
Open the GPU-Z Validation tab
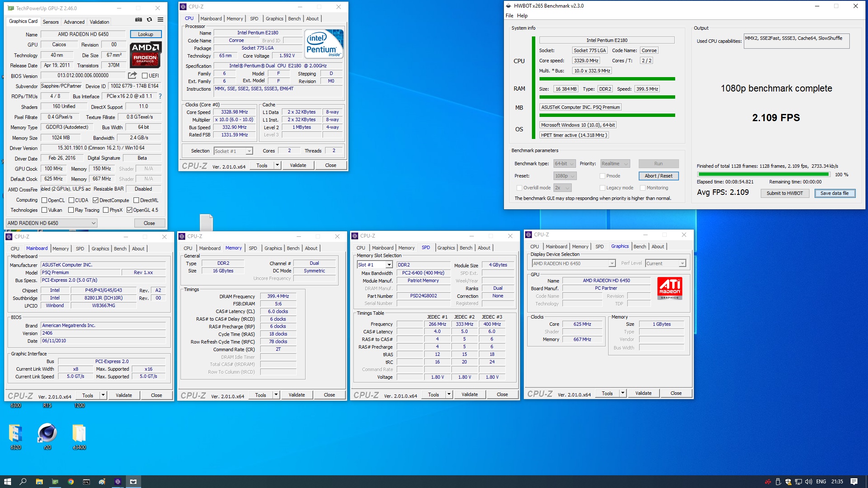pyautogui.click(x=100, y=22)
